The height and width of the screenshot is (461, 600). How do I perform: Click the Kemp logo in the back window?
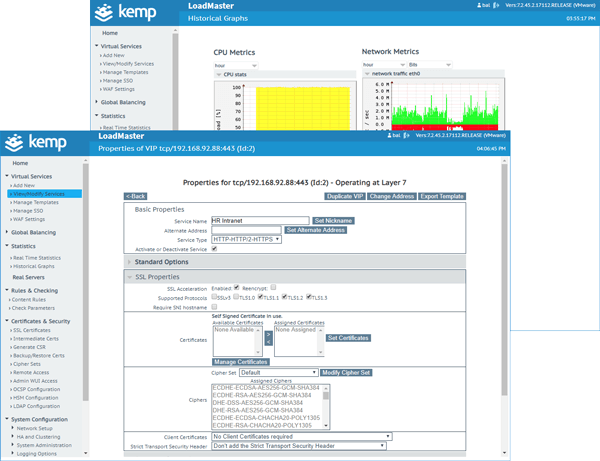(126, 12)
